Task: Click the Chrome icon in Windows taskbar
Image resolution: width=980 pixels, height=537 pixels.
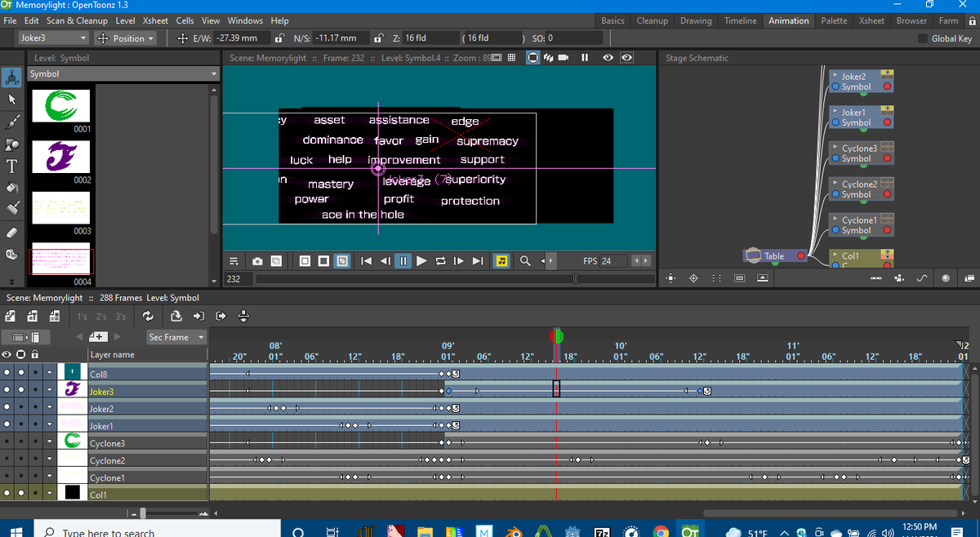Action: 661,533
